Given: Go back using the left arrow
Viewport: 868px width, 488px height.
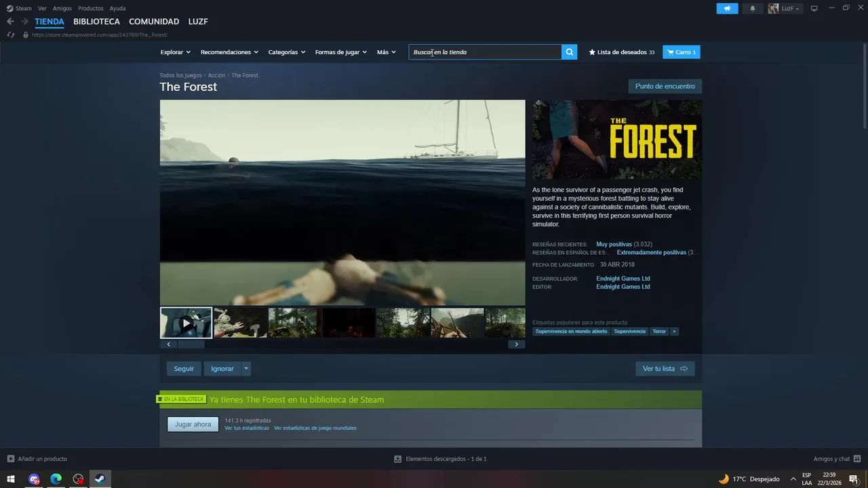Looking at the screenshot, I should point(10,22).
